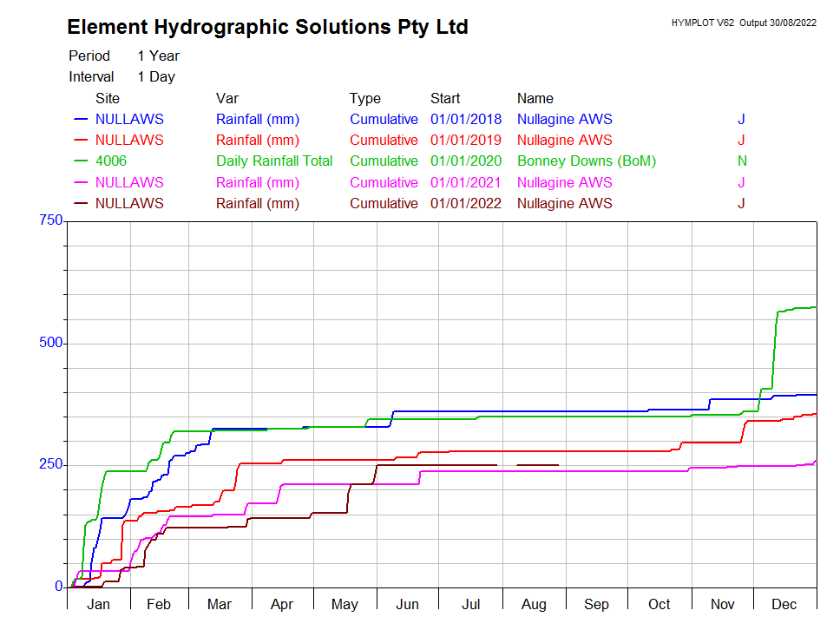Click the Bonney Downs (BoM) name
840x630 pixels.
[x=586, y=161]
